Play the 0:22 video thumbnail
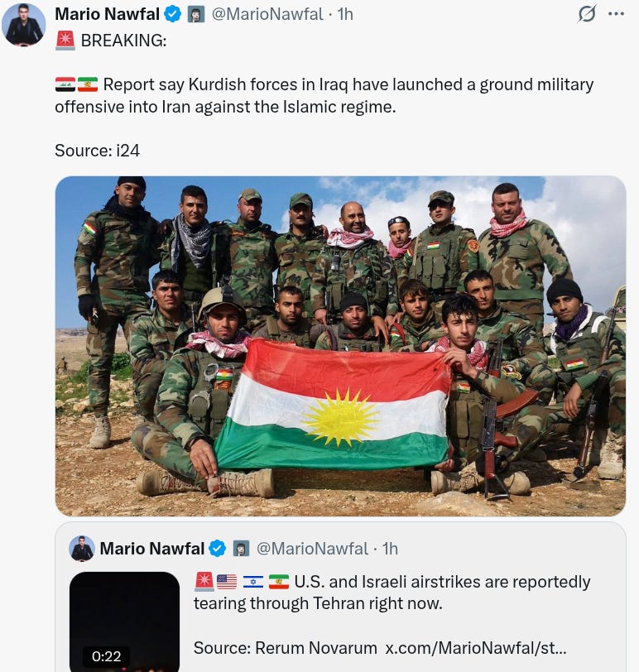Viewport: 639px width, 672px height. coord(124,622)
